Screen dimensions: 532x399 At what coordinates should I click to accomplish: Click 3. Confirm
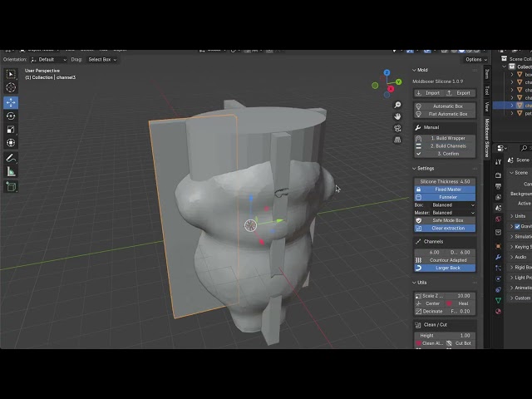coord(445,154)
